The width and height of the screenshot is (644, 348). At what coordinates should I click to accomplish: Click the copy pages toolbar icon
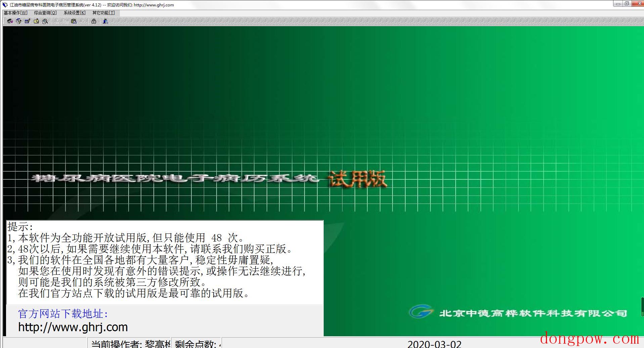point(65,21)
